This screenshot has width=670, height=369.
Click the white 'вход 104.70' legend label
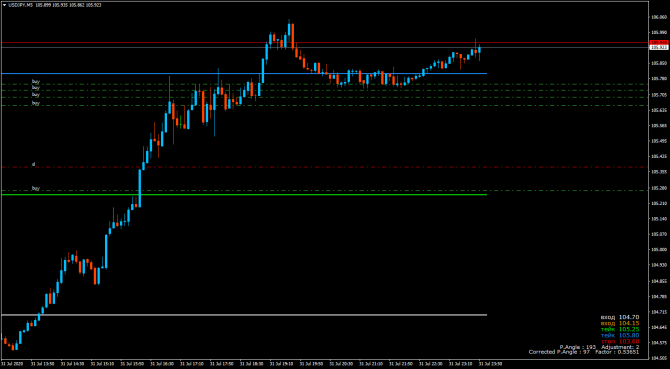pyautogui.click(x=620, y=317)
